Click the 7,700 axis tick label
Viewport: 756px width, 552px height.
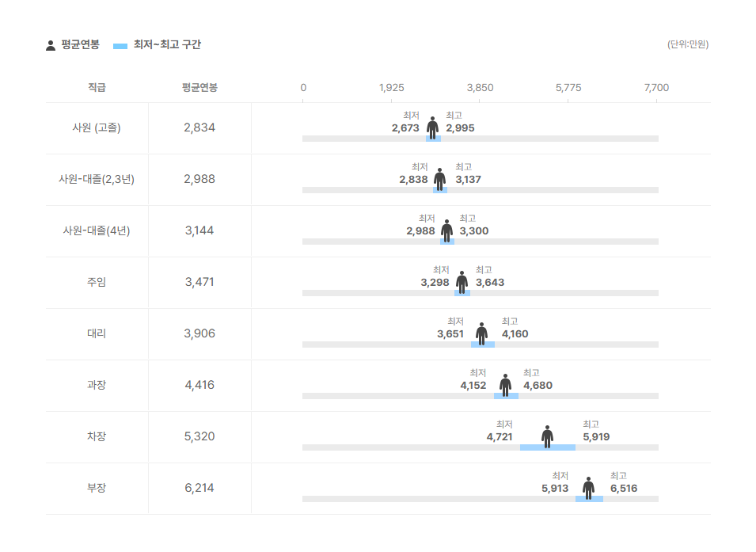coord(656,87)
